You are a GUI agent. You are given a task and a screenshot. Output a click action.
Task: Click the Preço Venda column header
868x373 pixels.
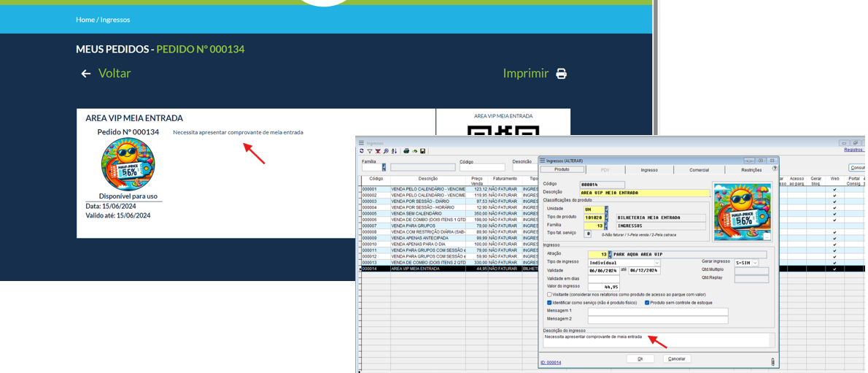pos(476,181)
